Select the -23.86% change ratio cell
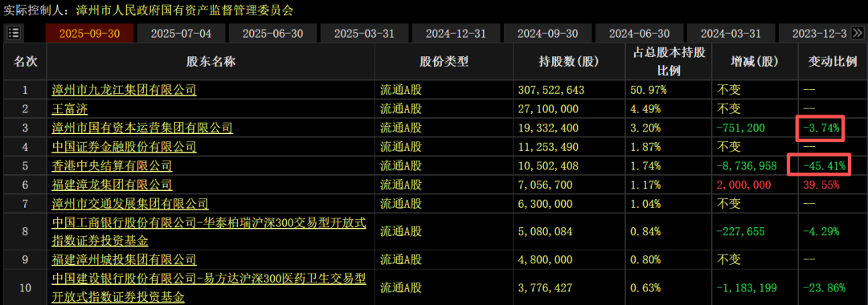This screenshot has width=868, height=305. click(824, 287)
